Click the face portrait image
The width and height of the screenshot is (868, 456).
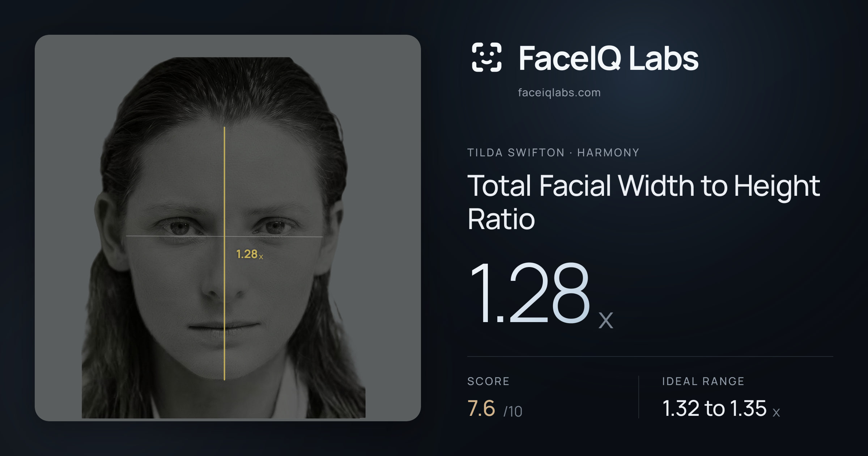pyautogui.click(x=228, y=228)
